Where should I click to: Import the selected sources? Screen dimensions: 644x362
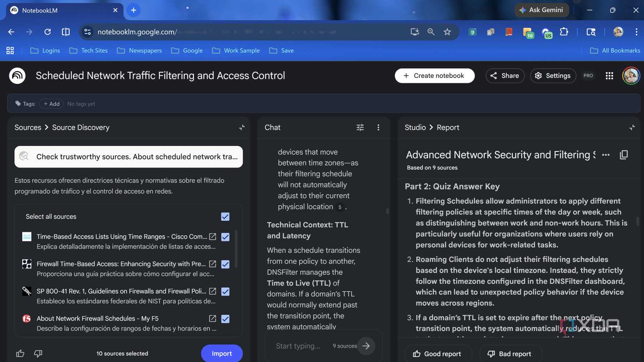[x=222, y=353]
